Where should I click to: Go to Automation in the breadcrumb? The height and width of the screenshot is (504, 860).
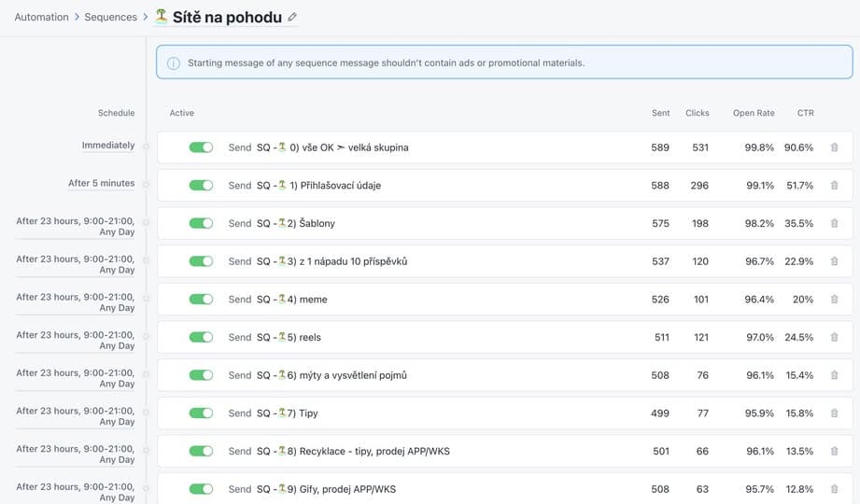click(41, 17)
